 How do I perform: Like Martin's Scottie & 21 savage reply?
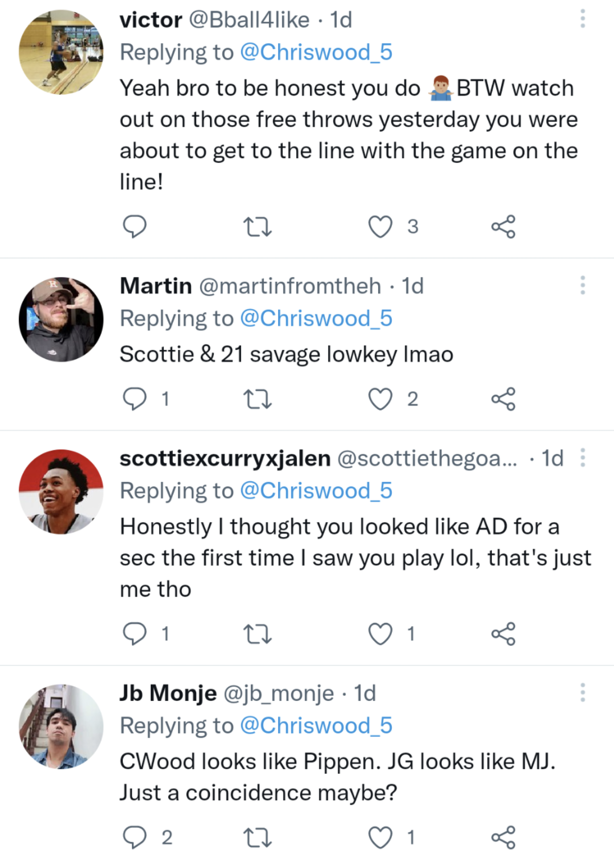tap(380, 399)
